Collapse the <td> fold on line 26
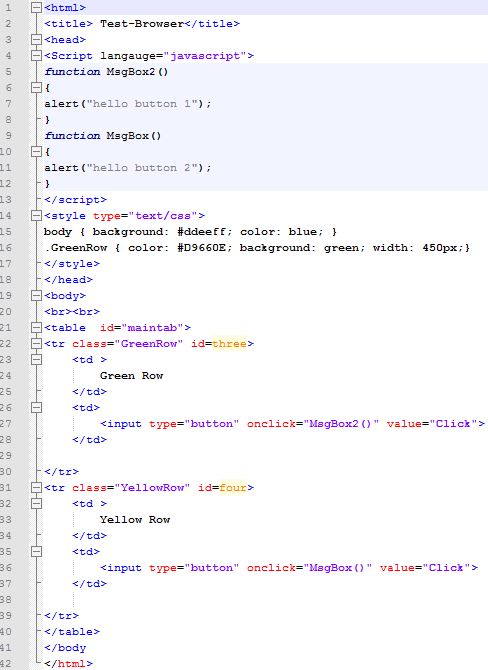488x670 pixels. (37, 408)
